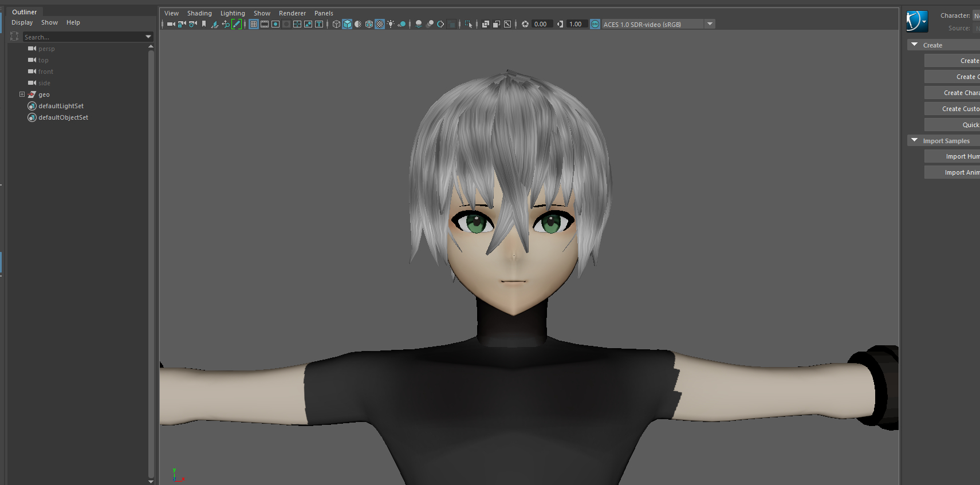Viewport: 980px width, 485px height.
Task: Click the Use All Lights bulb icon
Action: [391, 24]
